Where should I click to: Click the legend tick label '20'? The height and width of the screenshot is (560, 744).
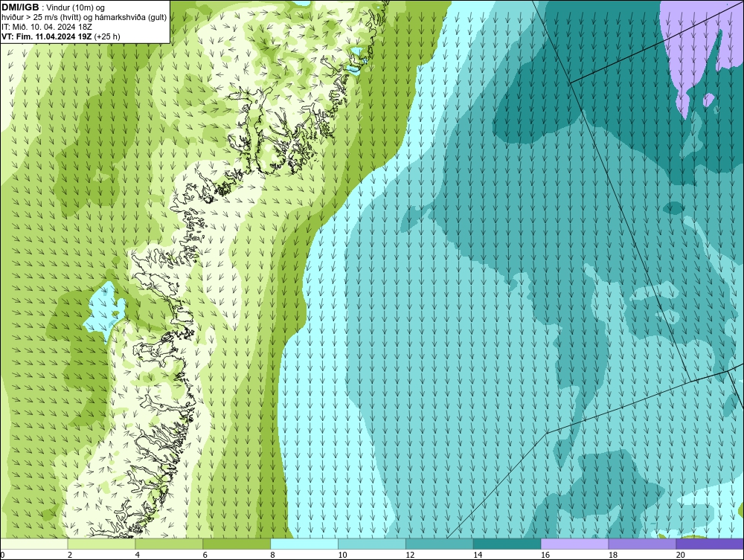click(681, 555)
